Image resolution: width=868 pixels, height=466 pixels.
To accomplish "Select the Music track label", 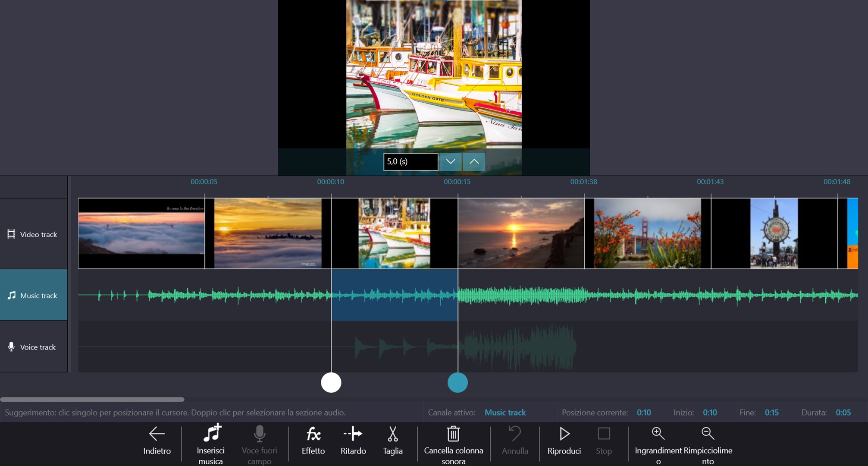I will click(x=34, y=296).
